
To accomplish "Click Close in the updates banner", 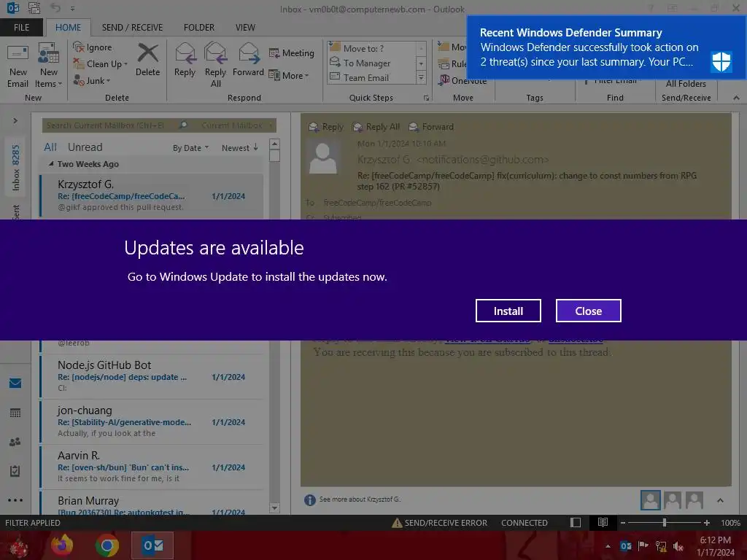I will (589, 311).
